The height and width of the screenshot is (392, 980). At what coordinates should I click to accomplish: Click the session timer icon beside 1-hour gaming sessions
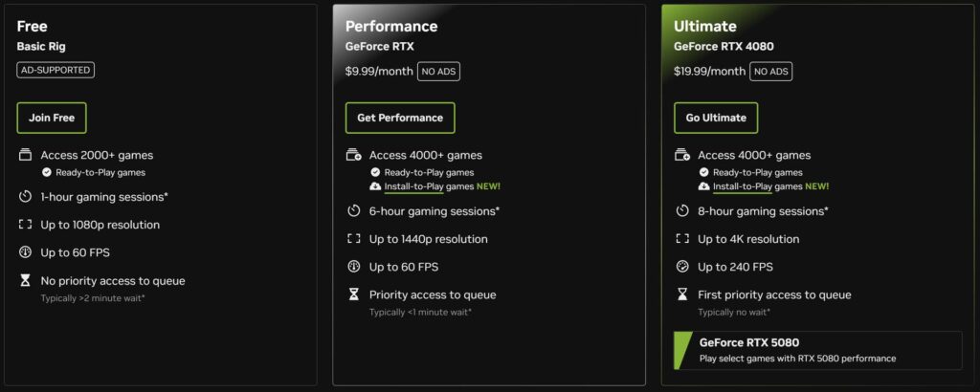coord(26,197)
